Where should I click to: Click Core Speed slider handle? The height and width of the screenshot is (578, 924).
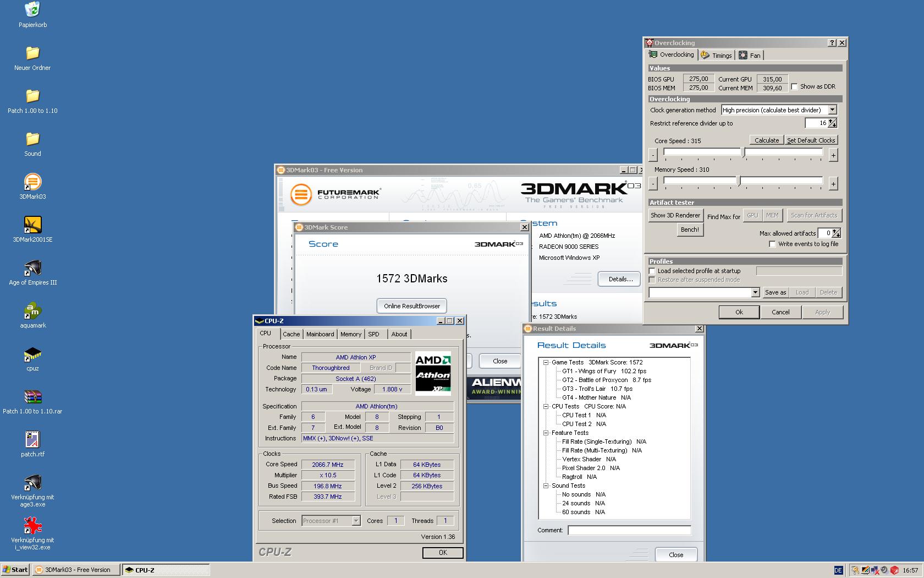pyautogui.click(x=744, y=152)
